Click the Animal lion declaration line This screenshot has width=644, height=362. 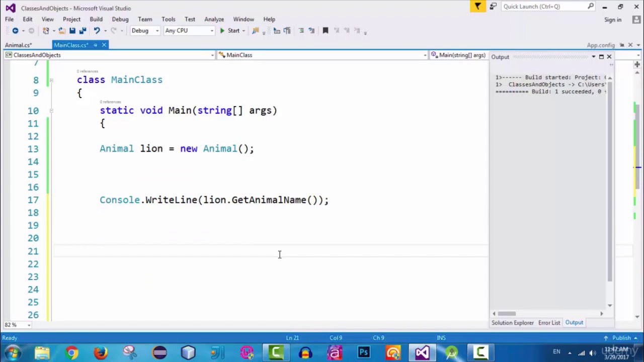(x=177, y=149)
